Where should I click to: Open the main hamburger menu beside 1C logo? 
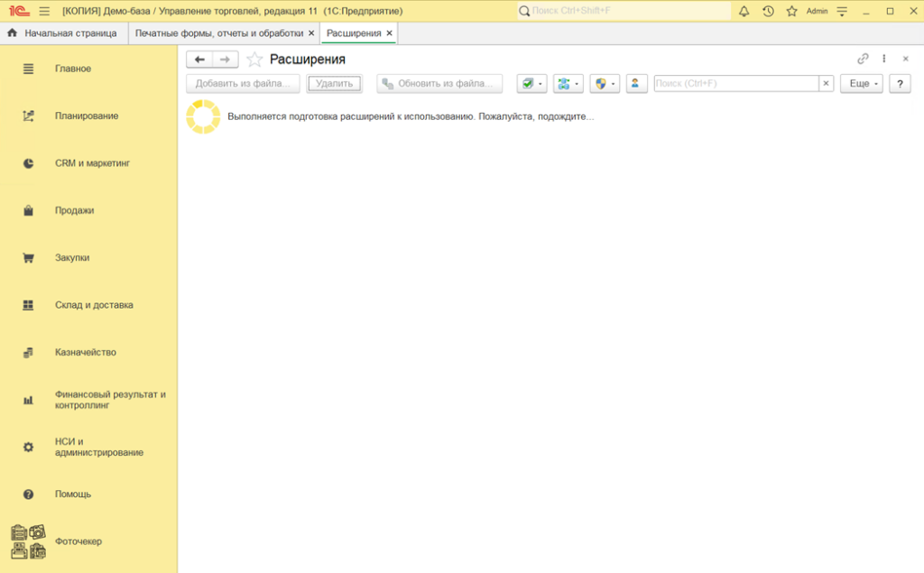pos(44,11)
